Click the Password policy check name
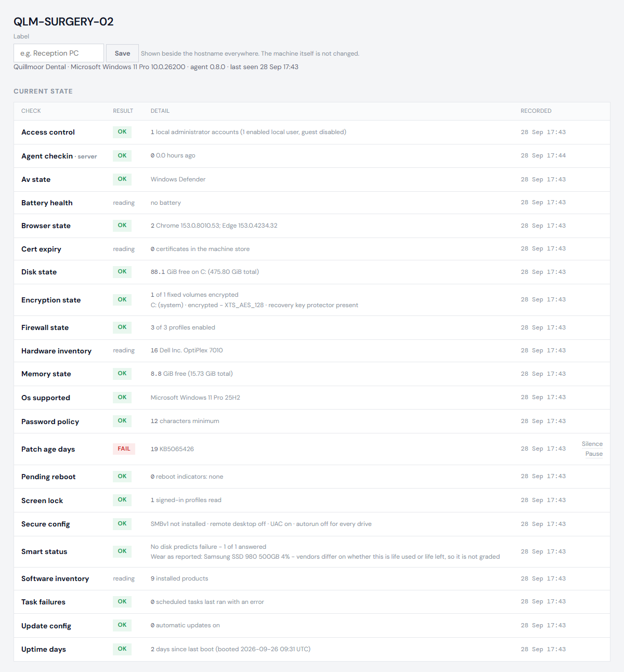Screen dimensions: 624x672 pos(50,421)
